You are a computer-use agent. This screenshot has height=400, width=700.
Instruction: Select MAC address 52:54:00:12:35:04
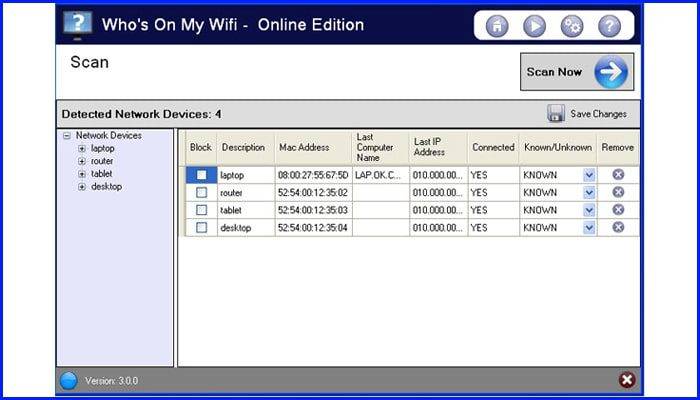[313, 228]
